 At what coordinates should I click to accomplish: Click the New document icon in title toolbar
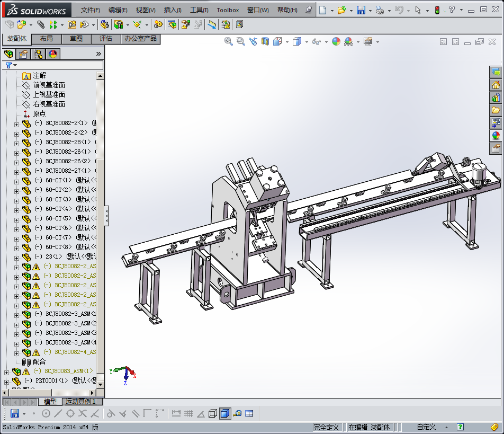(323, 10)
